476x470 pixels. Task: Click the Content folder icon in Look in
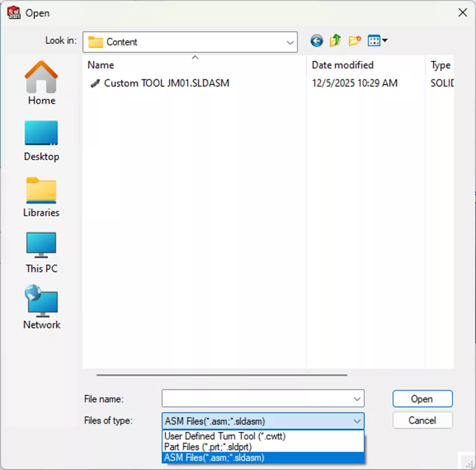[96, 41]
